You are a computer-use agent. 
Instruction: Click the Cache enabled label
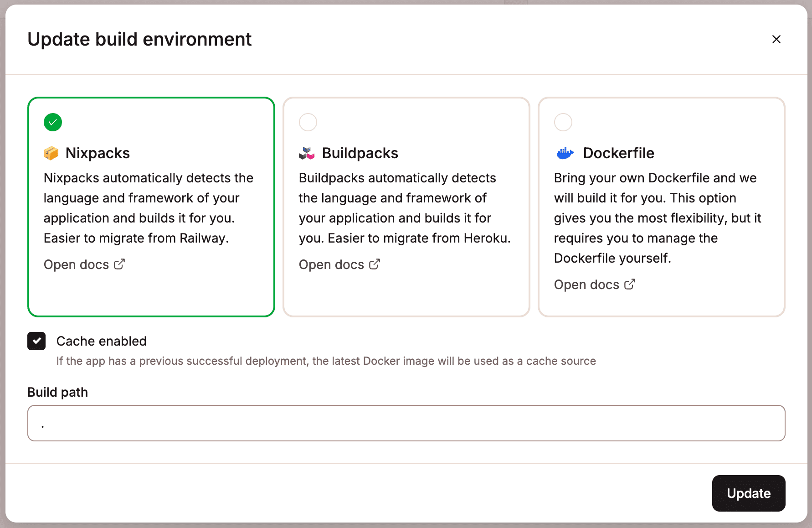tap(102, 341)
